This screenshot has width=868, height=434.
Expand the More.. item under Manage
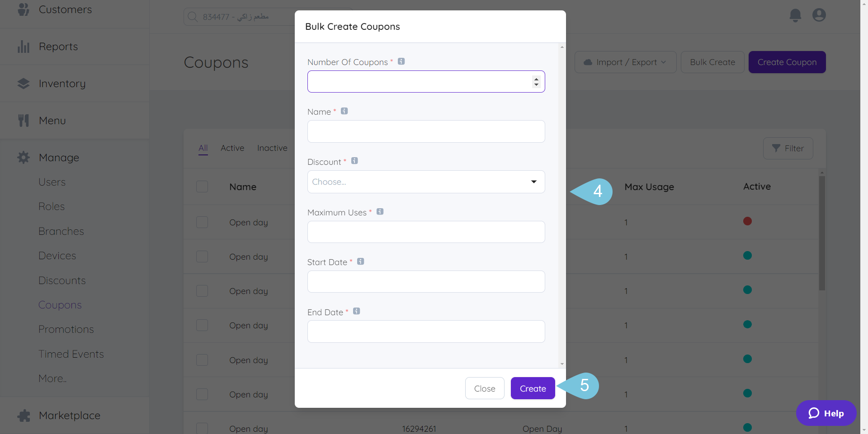click(x=52, y=378)
